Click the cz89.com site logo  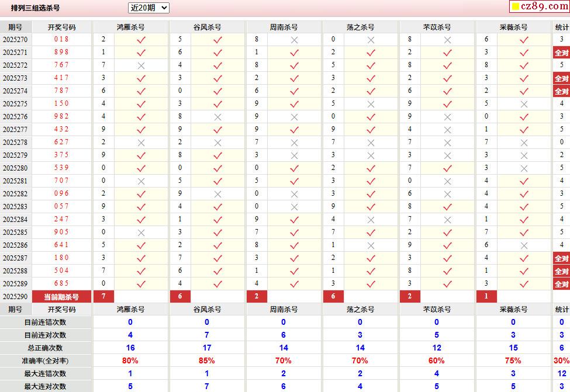click(540, 6)
